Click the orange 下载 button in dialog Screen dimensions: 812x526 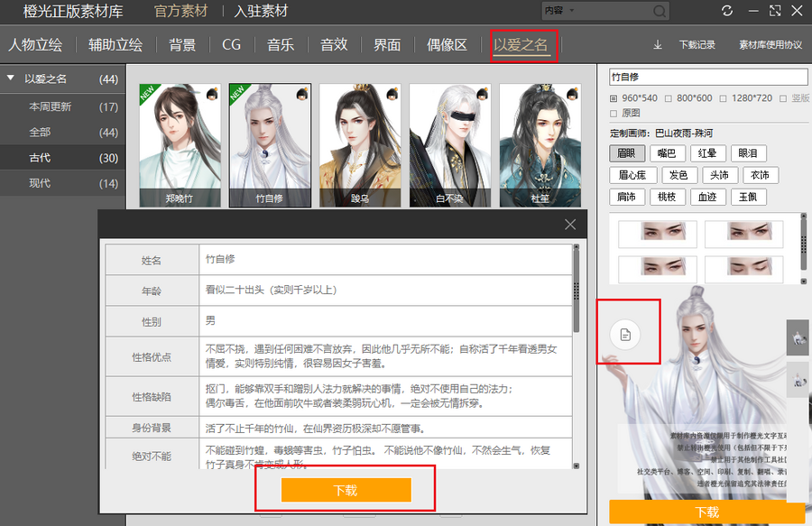(x=346, y=490)
